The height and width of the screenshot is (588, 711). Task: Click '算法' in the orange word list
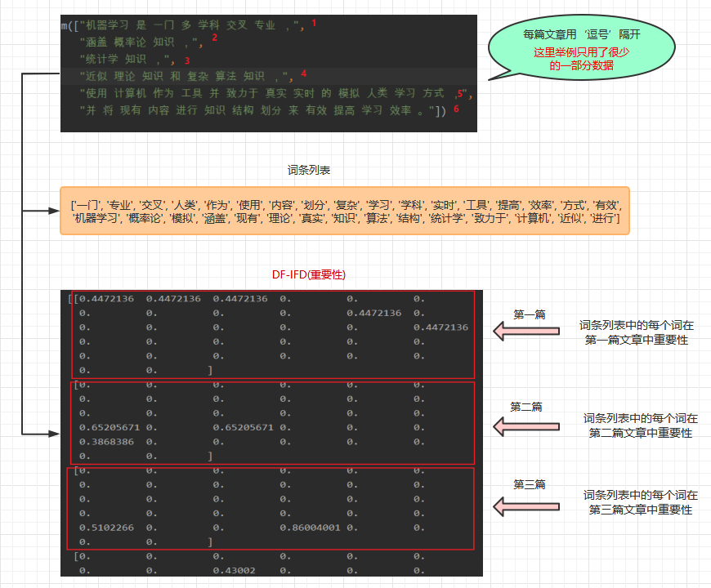tap(378, 218)
